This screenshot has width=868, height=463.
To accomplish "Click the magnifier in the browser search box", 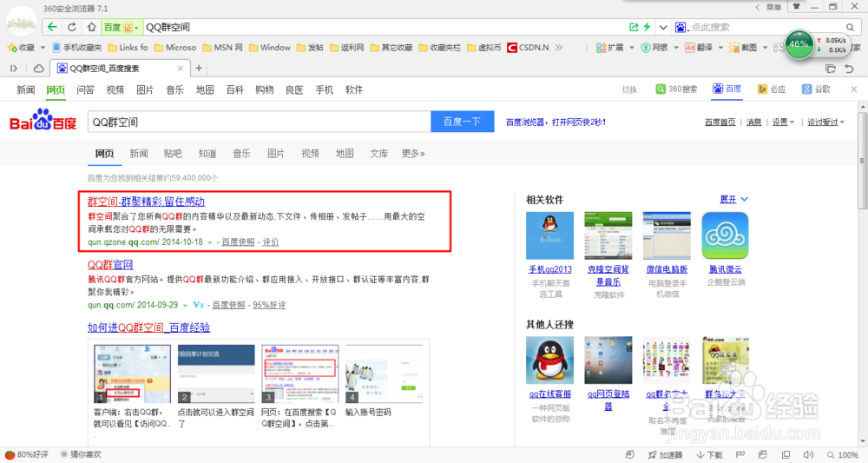I will click(x=850, y=27).
